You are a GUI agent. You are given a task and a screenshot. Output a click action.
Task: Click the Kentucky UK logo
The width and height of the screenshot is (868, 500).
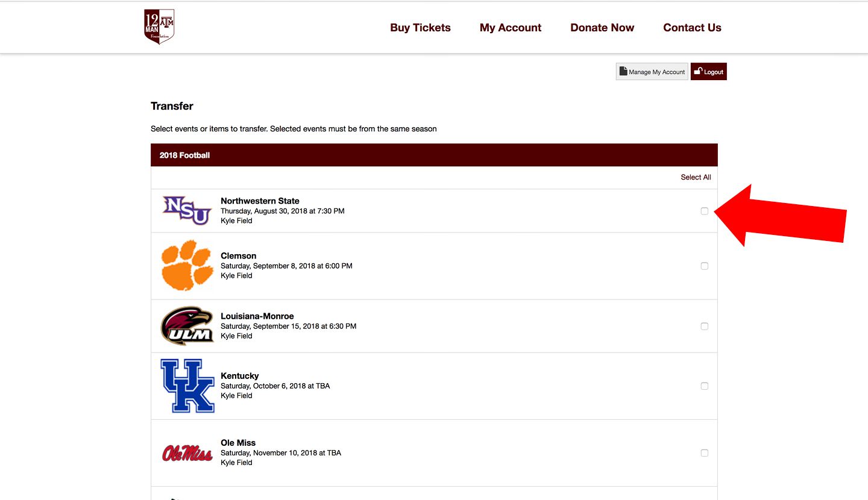(187, 386)
